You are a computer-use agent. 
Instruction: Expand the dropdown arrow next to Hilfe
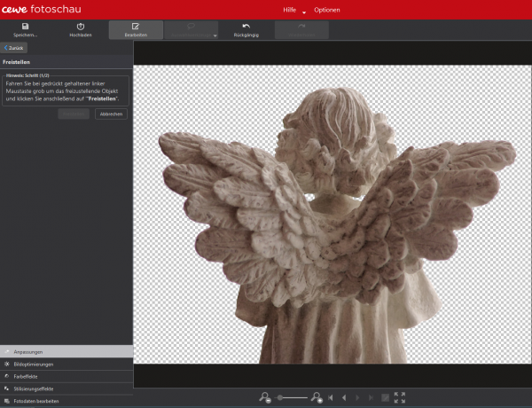click(304, 12)
